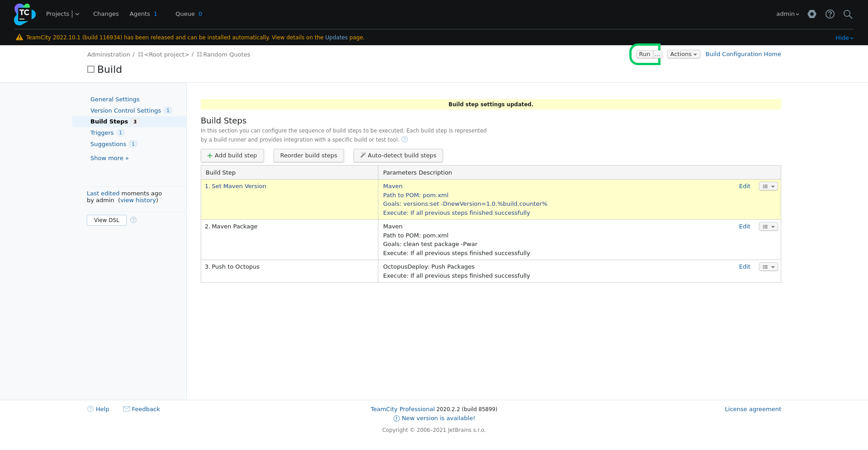Click the TeamCity logo icon

click(x=24, y=14)
